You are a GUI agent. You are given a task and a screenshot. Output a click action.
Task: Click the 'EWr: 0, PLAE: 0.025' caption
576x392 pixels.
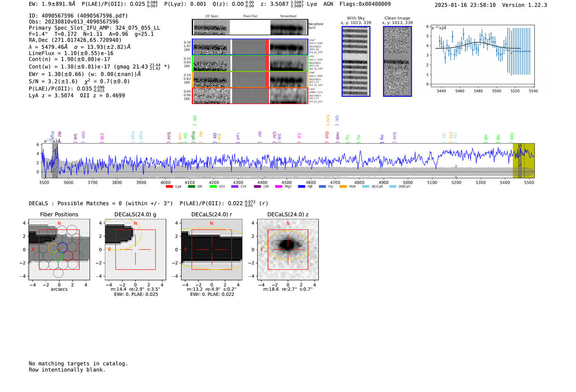tap(136, 295)
